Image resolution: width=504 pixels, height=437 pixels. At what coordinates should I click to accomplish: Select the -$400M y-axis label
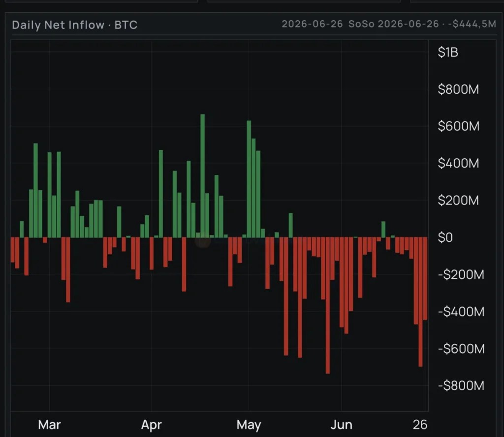(461, 311)
